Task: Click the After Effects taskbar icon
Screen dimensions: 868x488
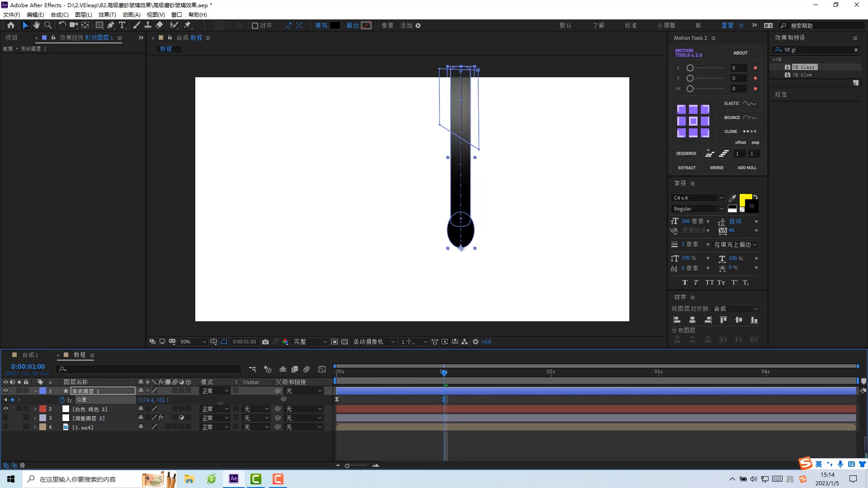Action: click(x=234, y=479)
